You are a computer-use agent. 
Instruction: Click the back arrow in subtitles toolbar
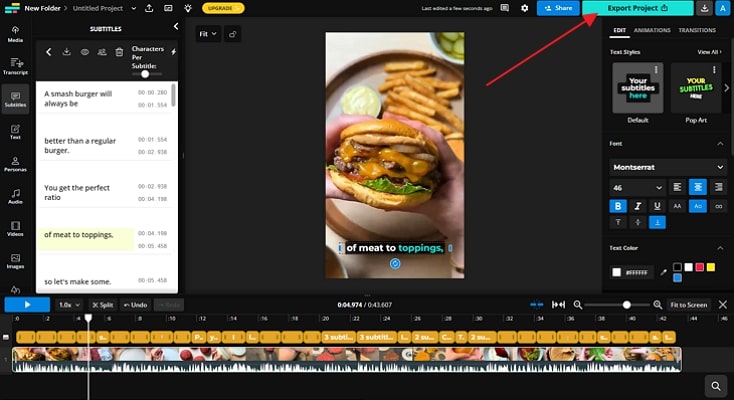point(48,52)
